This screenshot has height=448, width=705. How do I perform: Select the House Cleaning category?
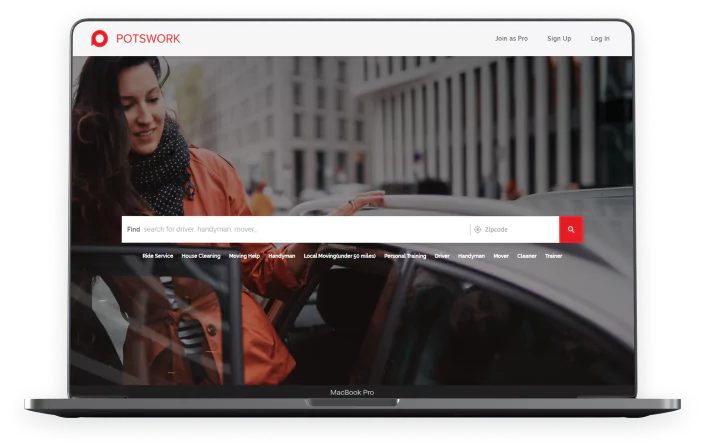pos(201,256)
